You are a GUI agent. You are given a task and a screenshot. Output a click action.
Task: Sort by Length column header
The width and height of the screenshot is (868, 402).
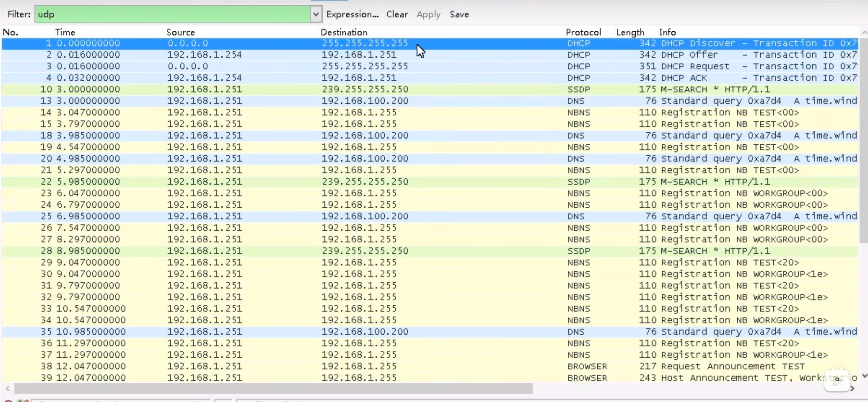coord(630,32)
